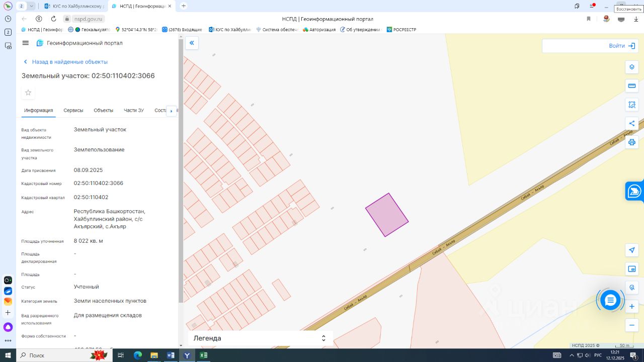The image size is (644, 362).
Task: Open new browser tab
Action: click(184, 6)
